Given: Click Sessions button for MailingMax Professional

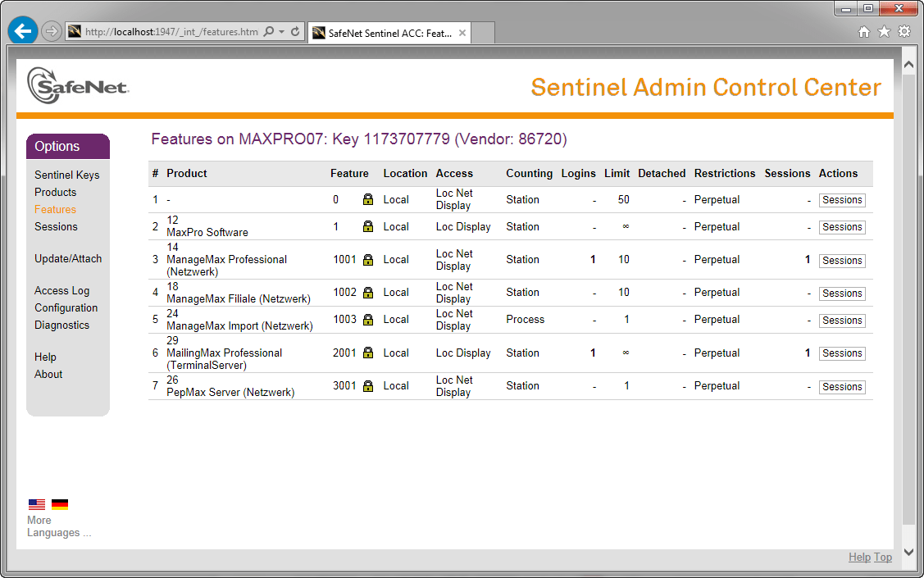Looking at the screenshot, I should pos(842,353).
